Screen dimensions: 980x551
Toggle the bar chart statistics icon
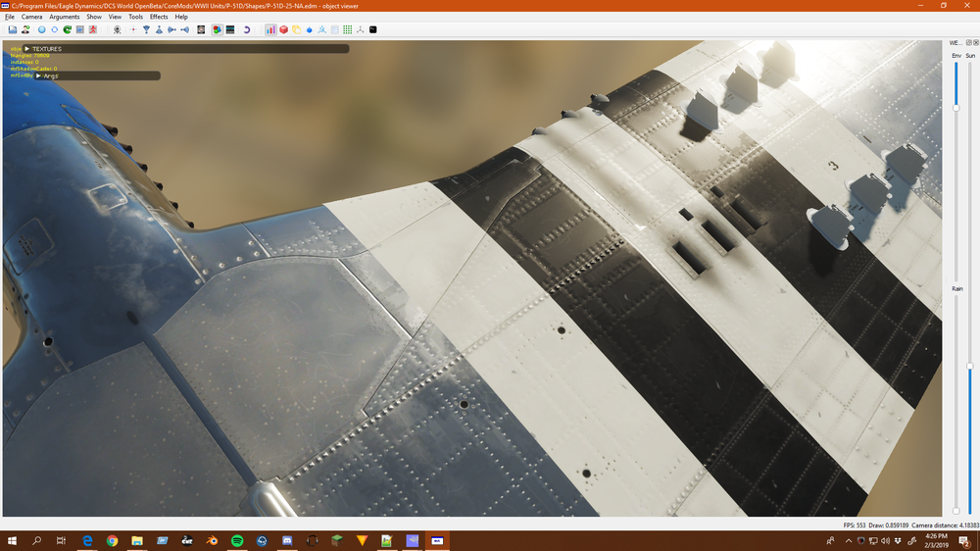pyautogui.click(x=270, y=29)
